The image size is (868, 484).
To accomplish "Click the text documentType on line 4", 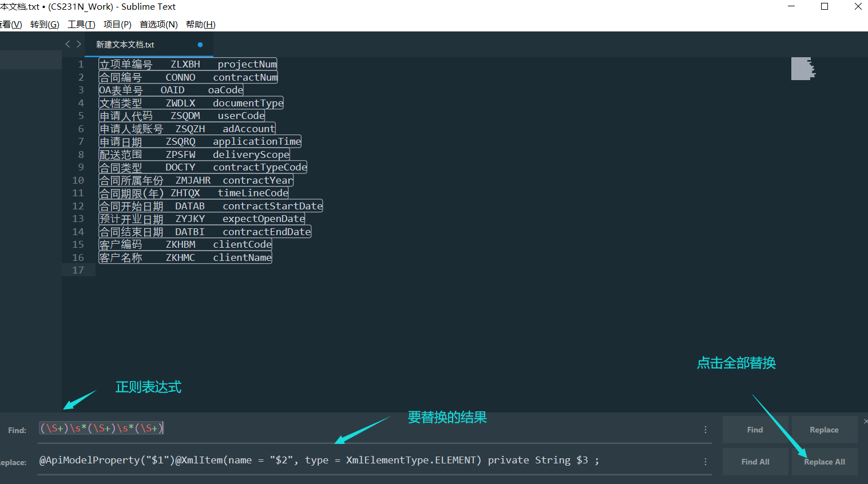I will click(x=248, y=103).
